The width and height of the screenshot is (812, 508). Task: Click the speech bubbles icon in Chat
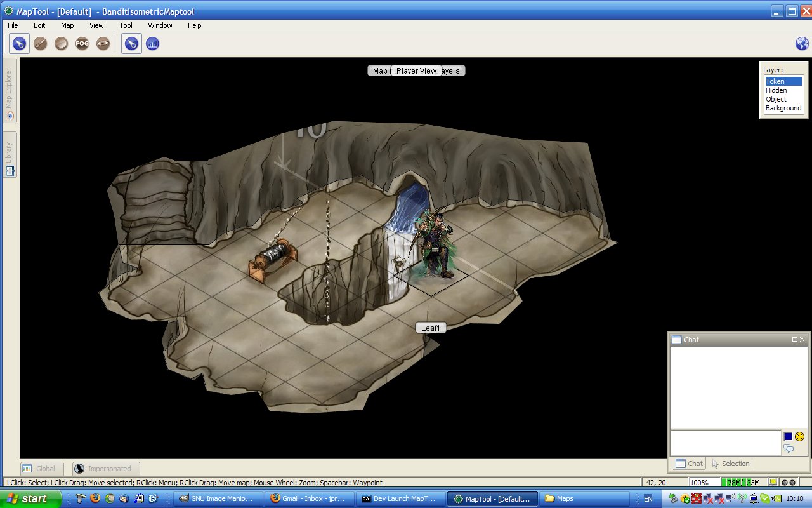789,449
